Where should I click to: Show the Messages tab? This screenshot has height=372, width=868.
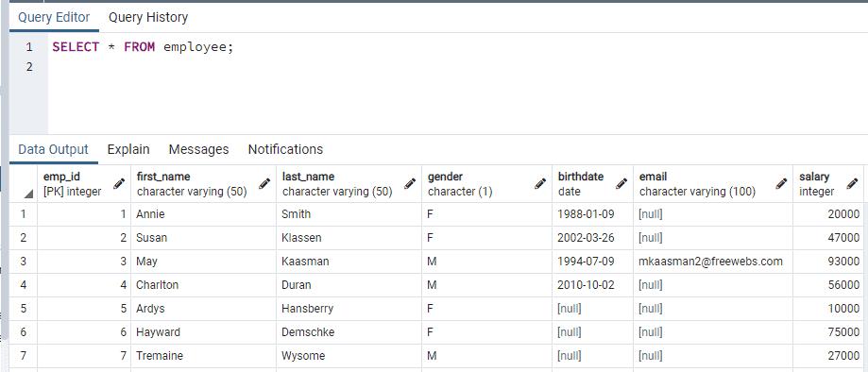pyautogui.click(x=198, y=149)
